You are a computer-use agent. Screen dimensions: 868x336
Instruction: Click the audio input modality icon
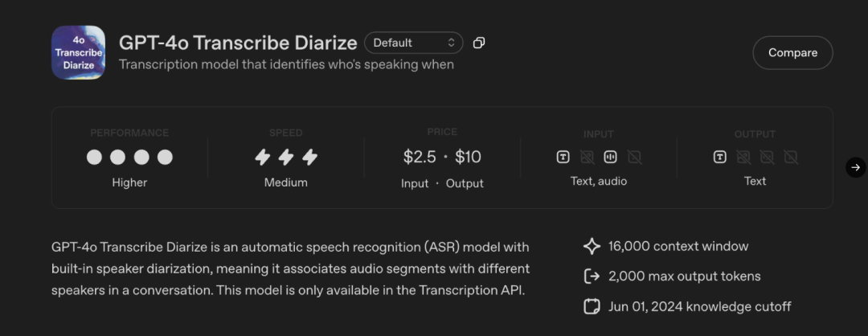pos(611,157)
